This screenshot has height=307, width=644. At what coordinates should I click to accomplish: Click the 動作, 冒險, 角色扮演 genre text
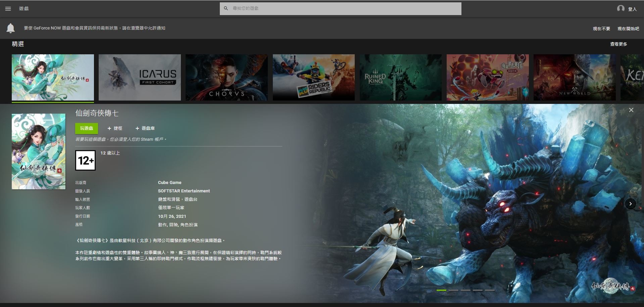(x=178, y=225)
